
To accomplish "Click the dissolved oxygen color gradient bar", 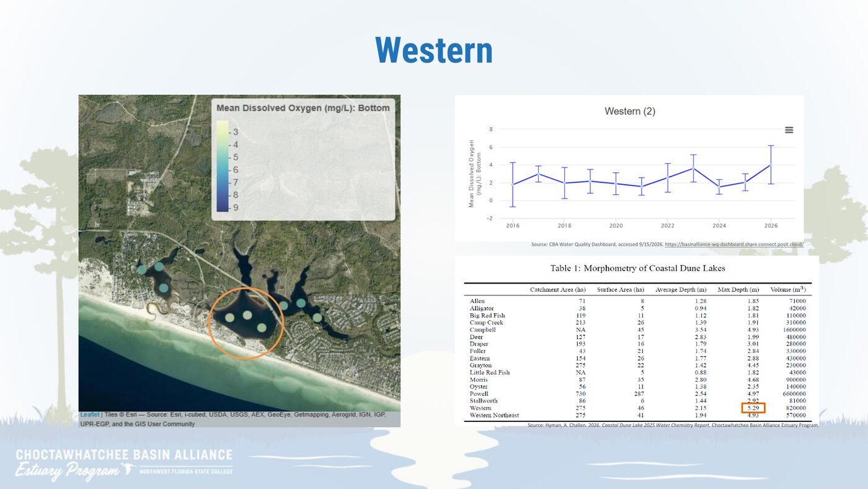I will [222, 167].
